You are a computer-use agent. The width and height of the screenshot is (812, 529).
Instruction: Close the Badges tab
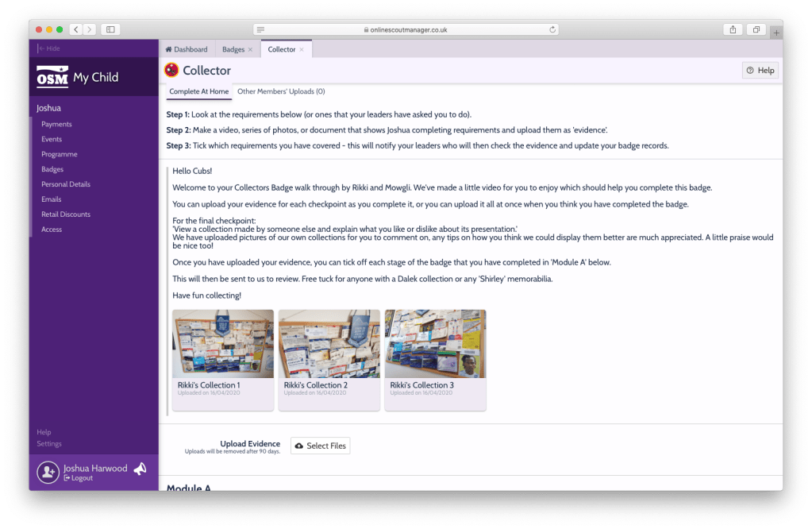click(x=250, y=49)
